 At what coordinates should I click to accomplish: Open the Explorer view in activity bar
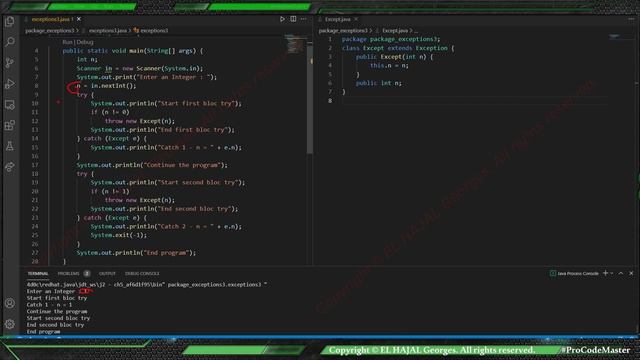point(10,22)
